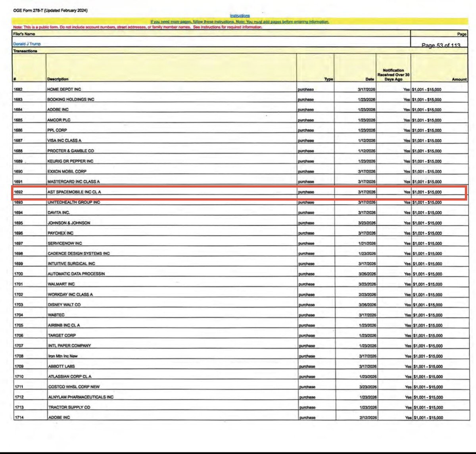Click row number 1682
The height and width of the screenshot is (454, 476).
tap(18, 90)
